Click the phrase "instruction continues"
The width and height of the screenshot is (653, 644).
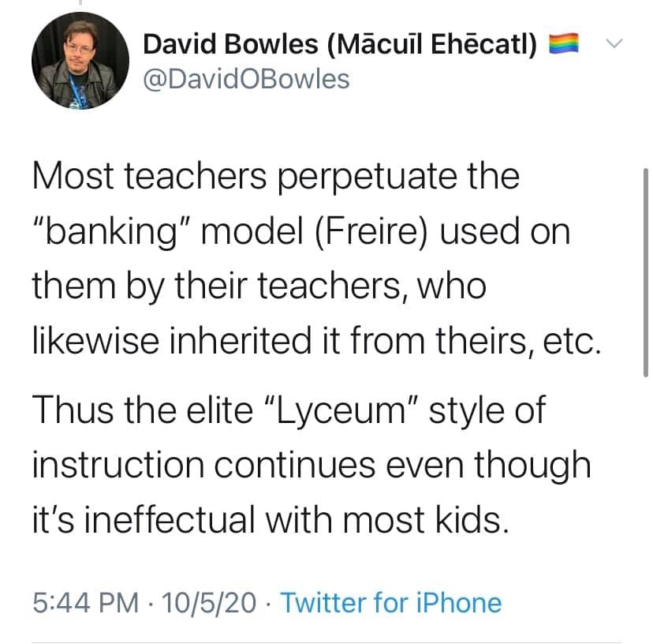(x=212, y=465)
